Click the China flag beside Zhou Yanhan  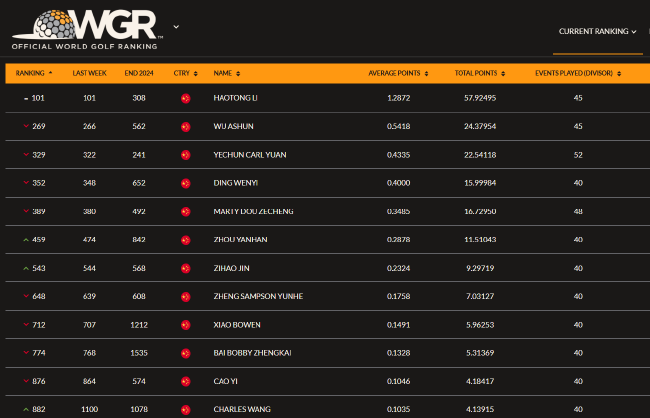(x=186, y=240)
